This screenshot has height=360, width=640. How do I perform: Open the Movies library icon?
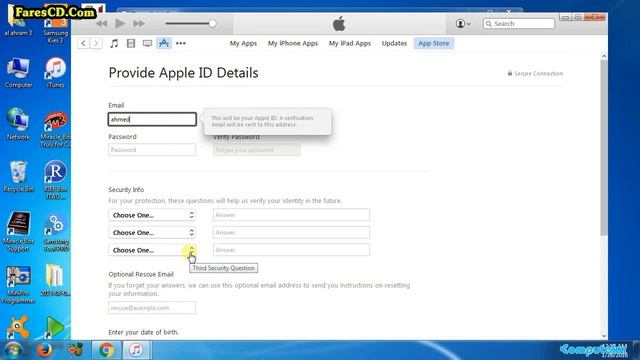pyautogui.click(x=131, y=43)
